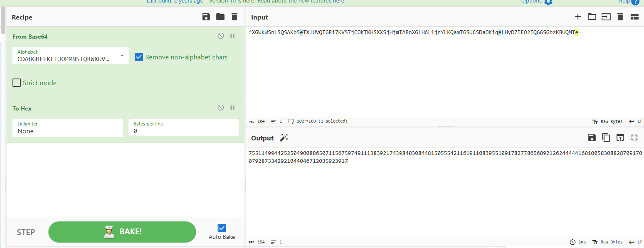Viewport: 644px width, 248px height.
Task: Click the 1ms bake time indicator
Action: tap(578, 242)
